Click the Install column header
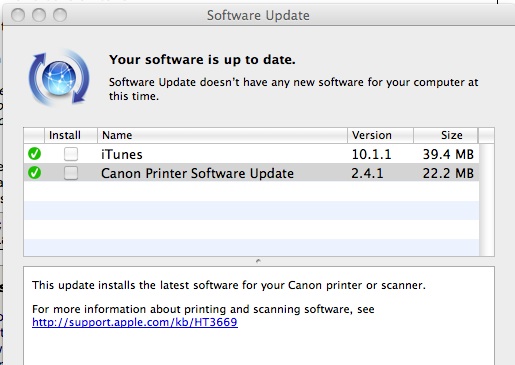 [71, 135]
